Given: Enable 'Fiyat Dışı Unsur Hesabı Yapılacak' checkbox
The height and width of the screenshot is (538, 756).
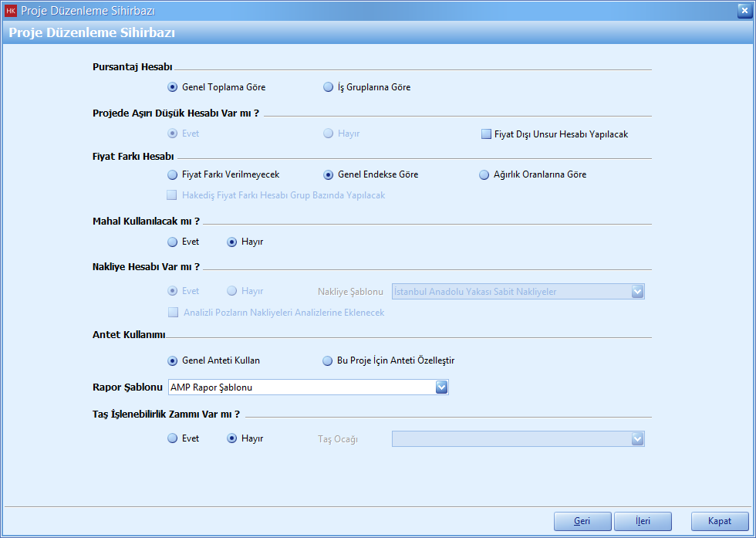Looking at the screenshot, I should [x=487, y=134].
